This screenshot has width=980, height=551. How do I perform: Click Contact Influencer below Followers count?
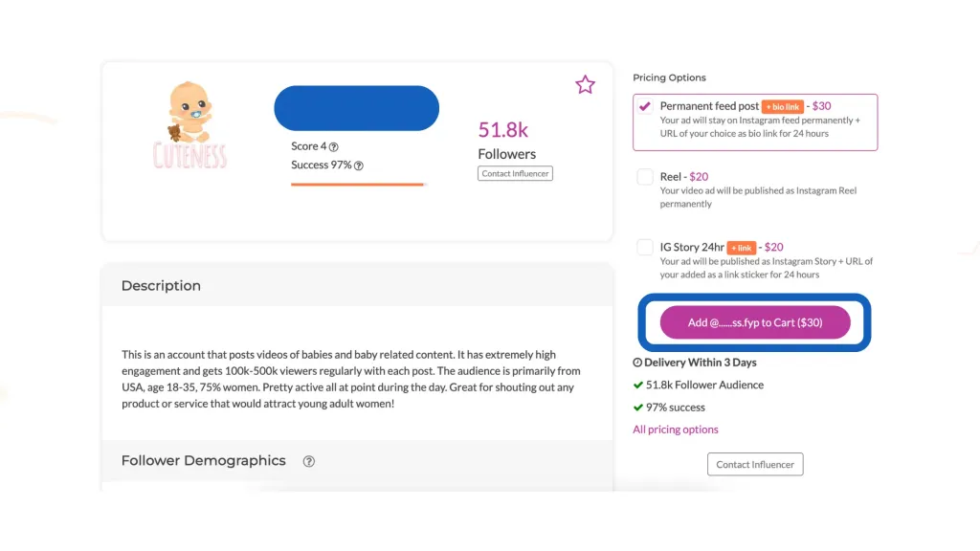pos(515,174)
